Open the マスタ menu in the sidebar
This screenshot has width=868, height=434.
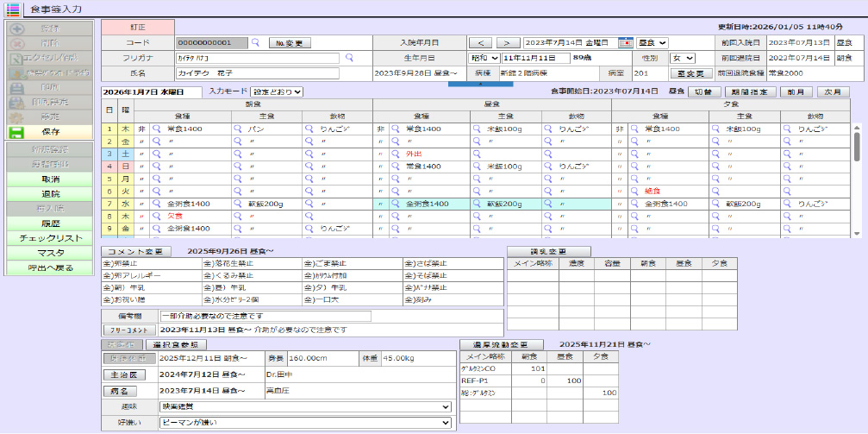(50, 253)
